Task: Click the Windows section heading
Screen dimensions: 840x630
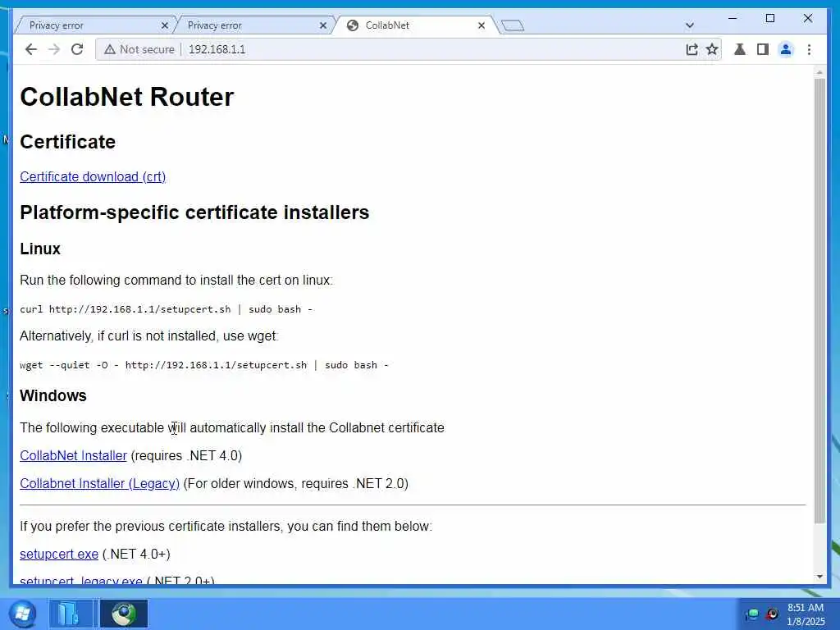Action: tap(53, 395)
